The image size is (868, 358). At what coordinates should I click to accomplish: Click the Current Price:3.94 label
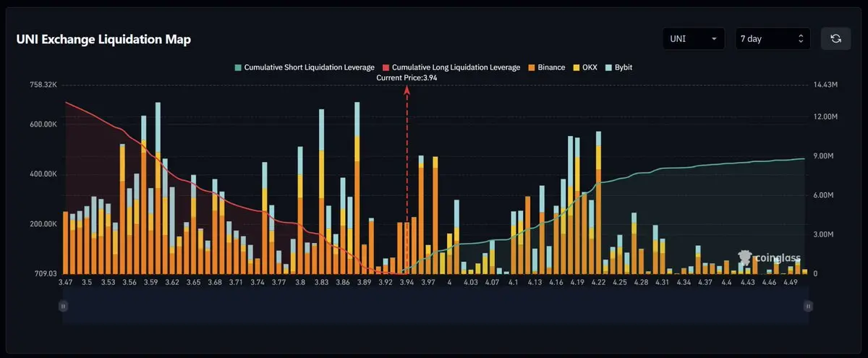[407, 77]
